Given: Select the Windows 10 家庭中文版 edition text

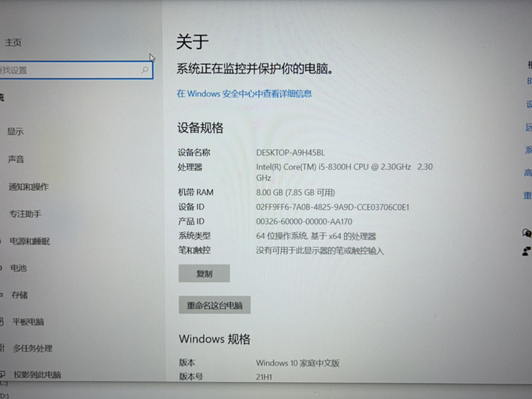Looking at the screenshot, I should coord(297,363).
